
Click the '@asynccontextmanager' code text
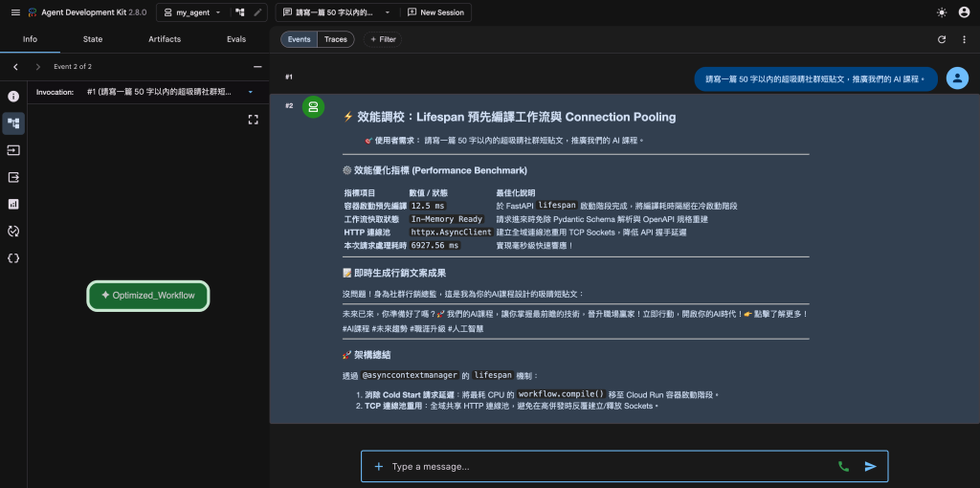coord(410,375)
